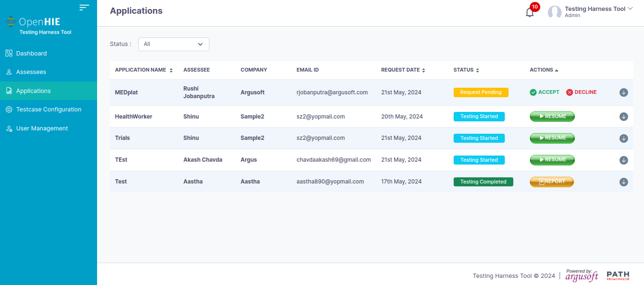Click company Argusoft cell
The image size is (644, 285).
252,92
